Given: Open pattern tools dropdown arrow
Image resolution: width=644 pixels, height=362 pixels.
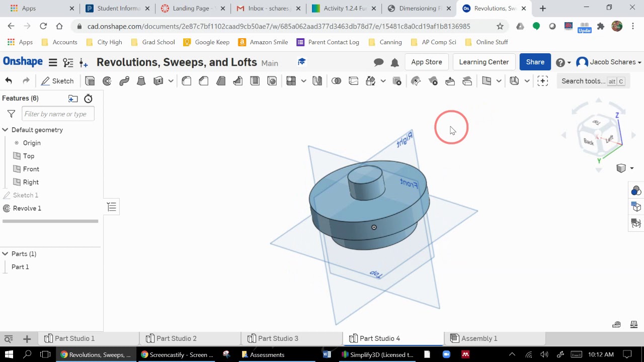Looking at the screenshot, I should 303,81.
